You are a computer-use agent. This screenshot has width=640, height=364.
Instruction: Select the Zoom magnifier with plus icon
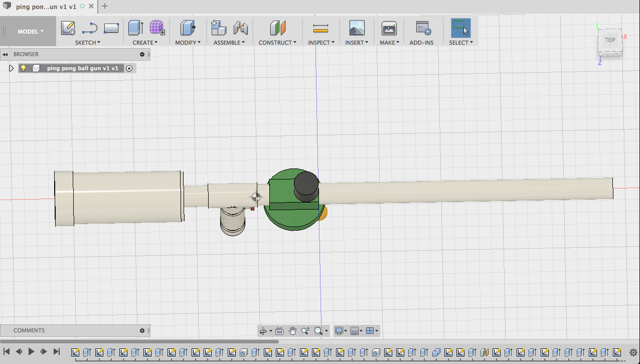coord(305,331)
